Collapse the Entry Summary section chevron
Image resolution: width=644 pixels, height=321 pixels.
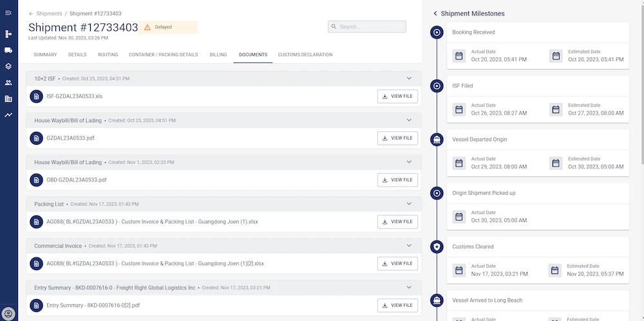pyautogui.click(x=409, y=288)
